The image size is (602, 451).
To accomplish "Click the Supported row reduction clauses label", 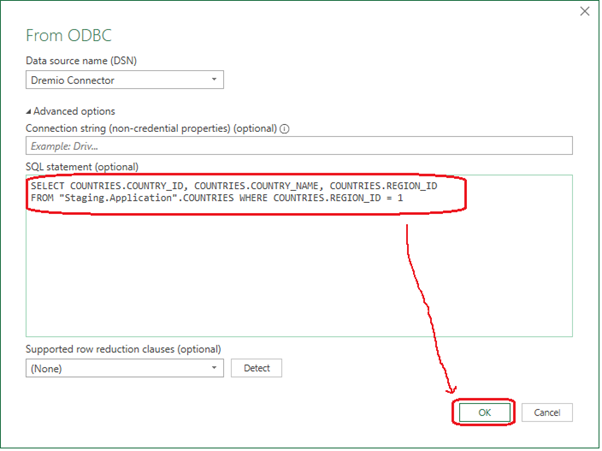I will coord(123,349).
